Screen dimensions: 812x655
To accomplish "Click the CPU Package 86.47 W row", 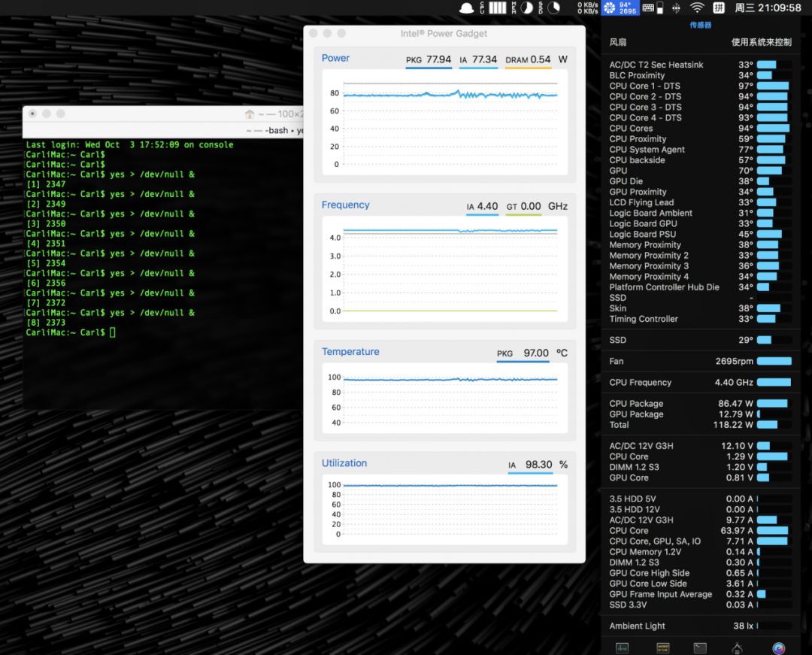I will pyautogui.click(x=700, y=404).
